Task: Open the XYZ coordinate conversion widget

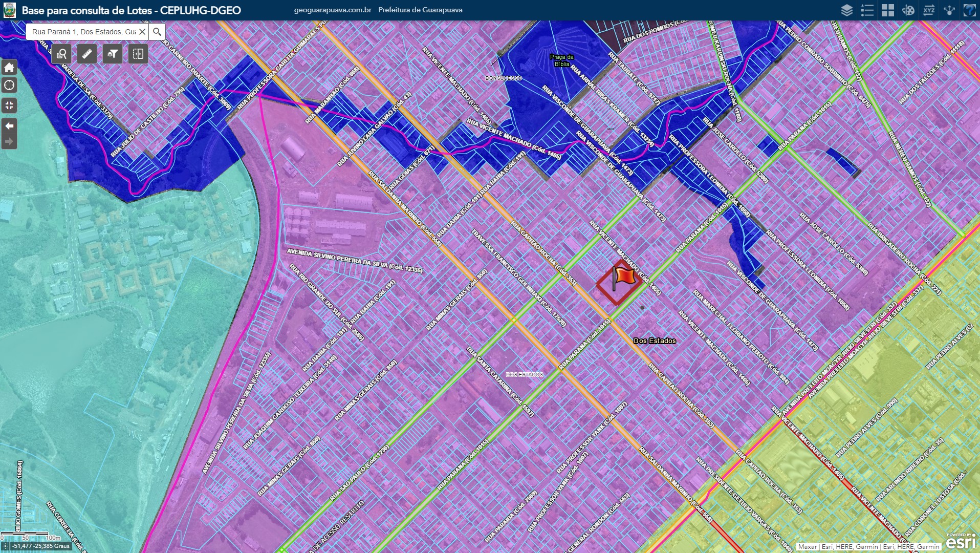Action: pos(929,10)
